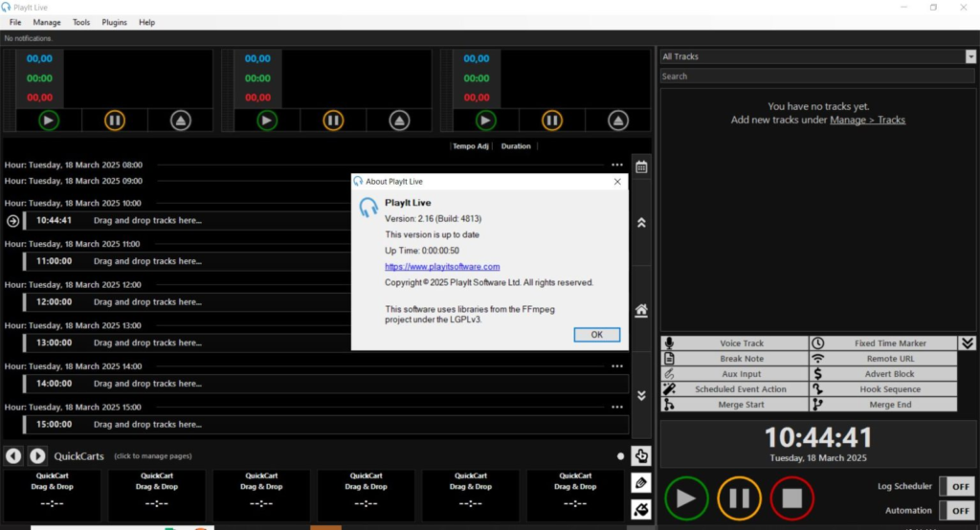Play the third player deck
980x530 pixels.
[x=485, y=120]
